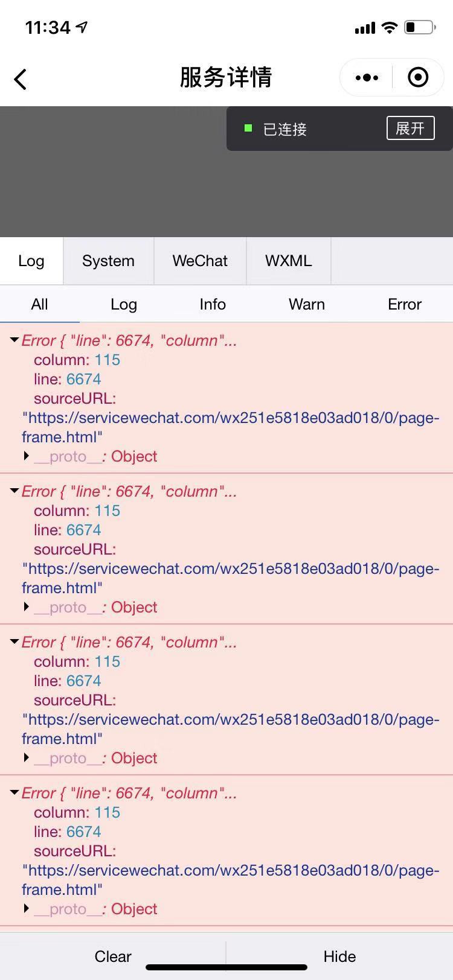This screenshot has width=453, height=980.
Task: Tap the Wi-Fi status icon
Action: (390, 27)
